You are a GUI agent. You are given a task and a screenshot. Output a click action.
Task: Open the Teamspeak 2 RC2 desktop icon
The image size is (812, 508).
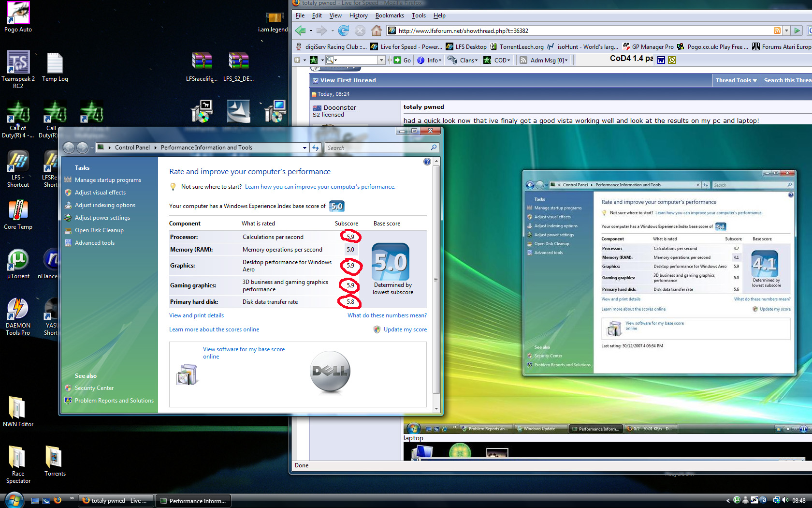(18, 69)
